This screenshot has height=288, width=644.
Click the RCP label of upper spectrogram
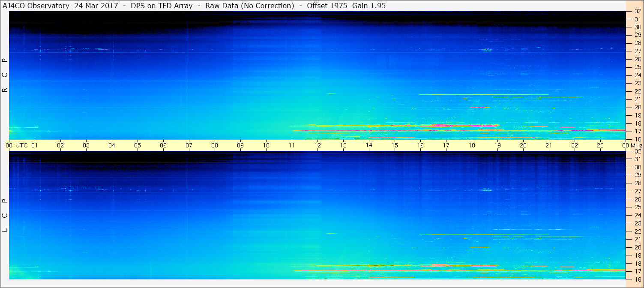pyautogui.click(x=5, y=75)
